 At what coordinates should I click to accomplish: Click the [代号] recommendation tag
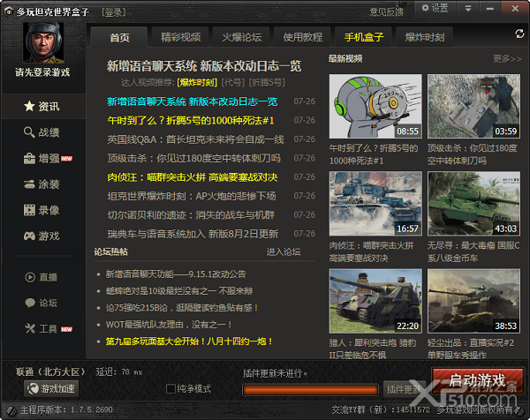pyautogui.click(x=233, y=82)
